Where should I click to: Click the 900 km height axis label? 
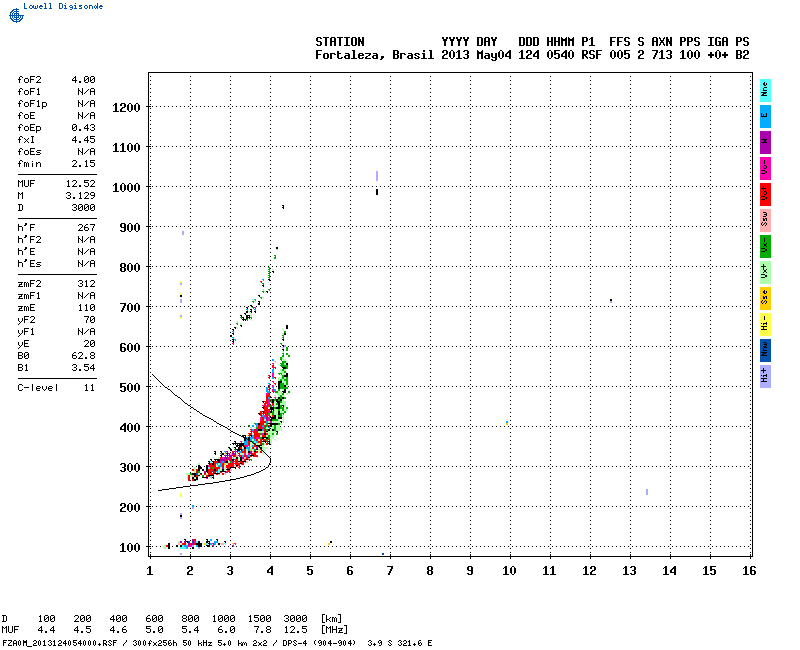pos(130,228)
